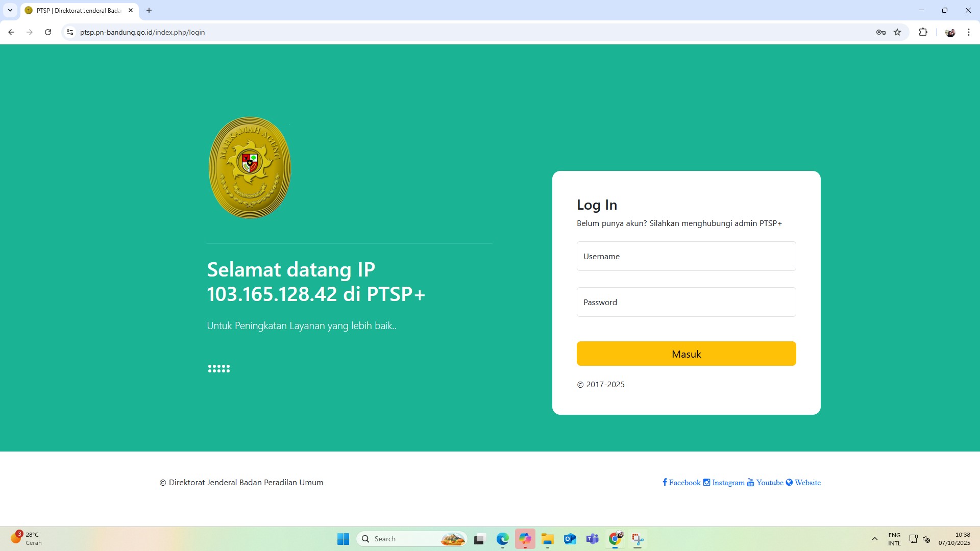Screen dimensions: 980x551
Task: Open the Chrome profile avatar
Action: point(950,32)
